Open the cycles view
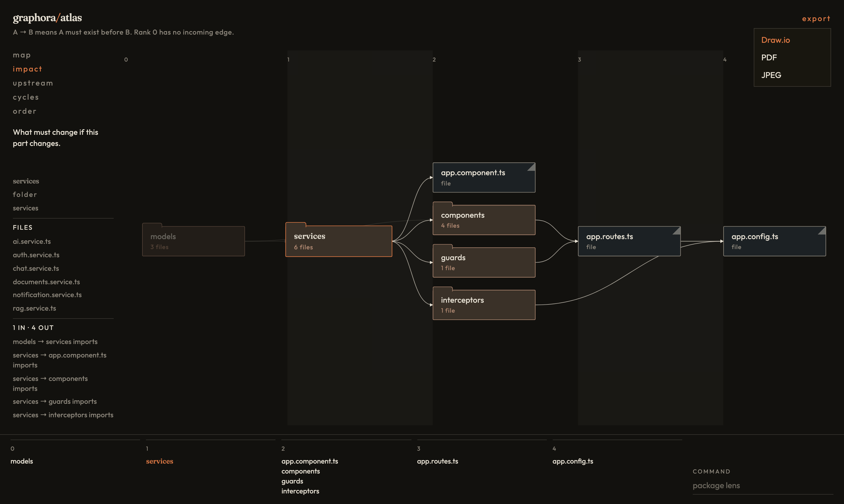Image resolution: width=844 pixels, height=504 pixels. tap(26, 97)
